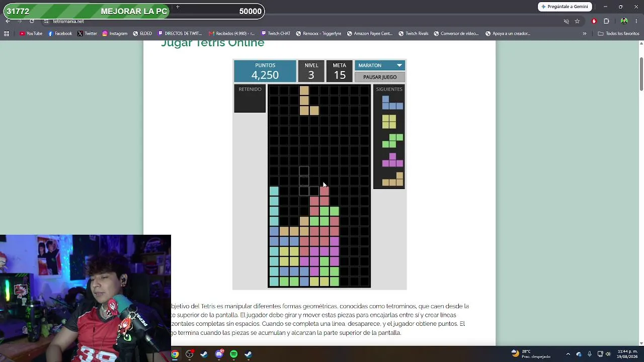Click the yellow square piece in SIGUIENTES
644x362 pixels.
point(389,122)
